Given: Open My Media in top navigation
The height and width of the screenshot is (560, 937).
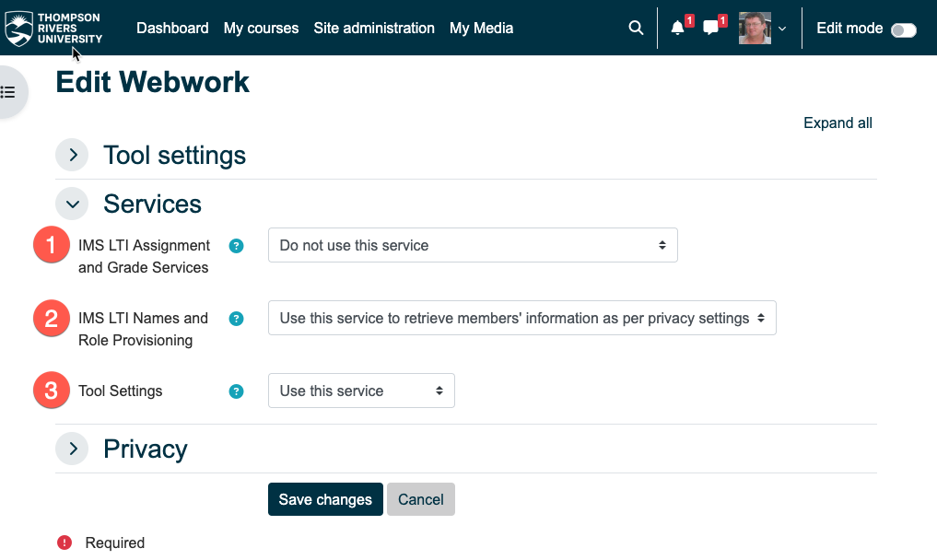Looking at the screenshot, I should click(481, 28).
